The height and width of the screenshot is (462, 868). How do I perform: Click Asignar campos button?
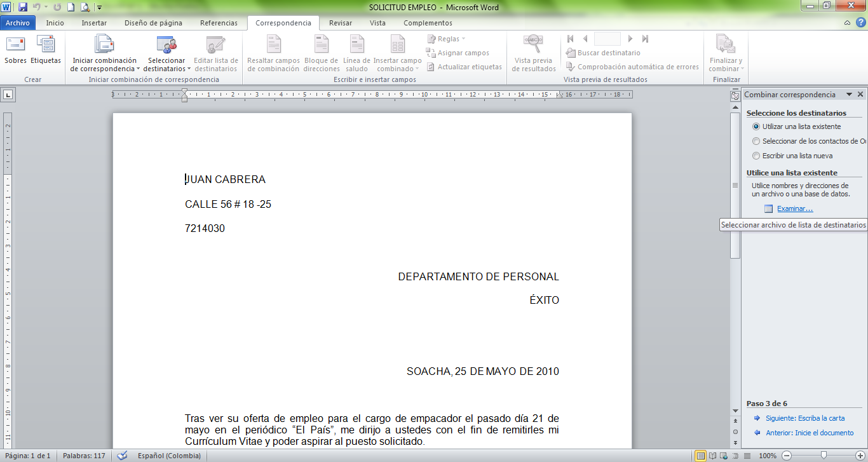tap(458, 53)
